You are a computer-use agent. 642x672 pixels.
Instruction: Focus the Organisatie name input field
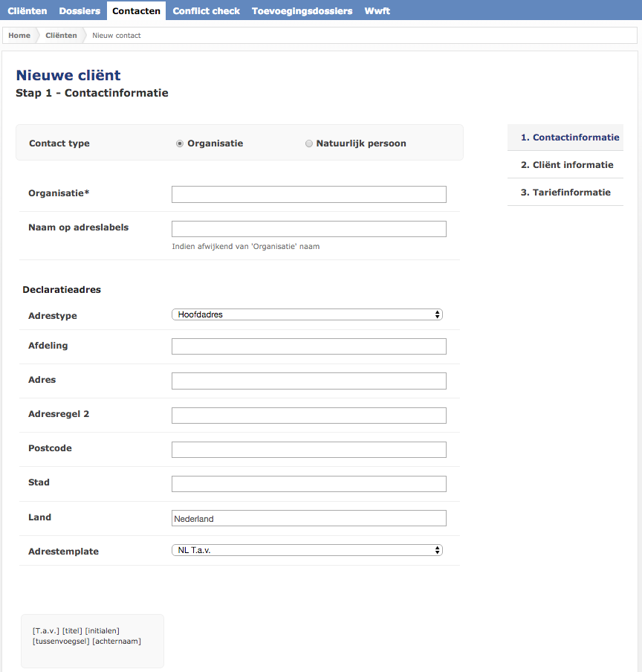[309, 194]
